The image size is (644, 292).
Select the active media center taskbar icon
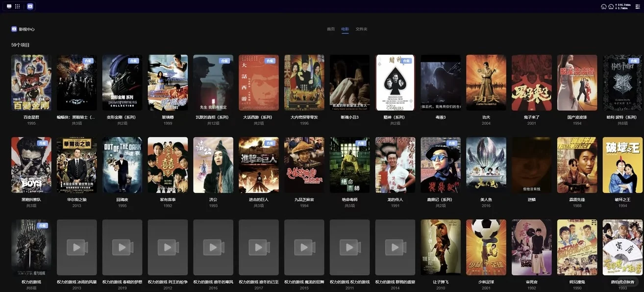[x=30, y=6]
